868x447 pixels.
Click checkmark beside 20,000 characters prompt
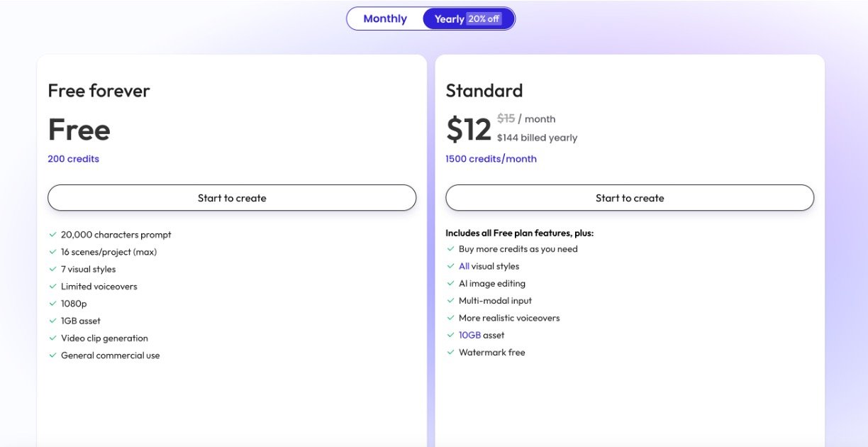click(52, 234)
